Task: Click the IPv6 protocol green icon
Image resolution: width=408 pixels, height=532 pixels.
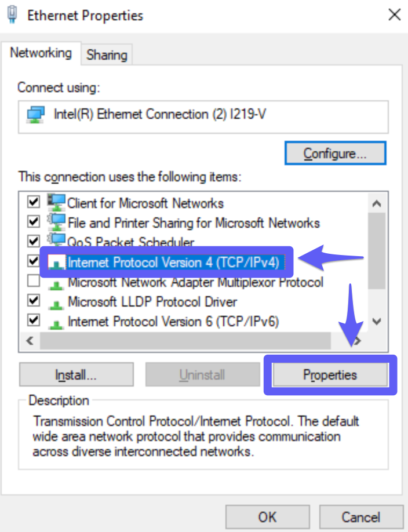Action: [56, 323]
